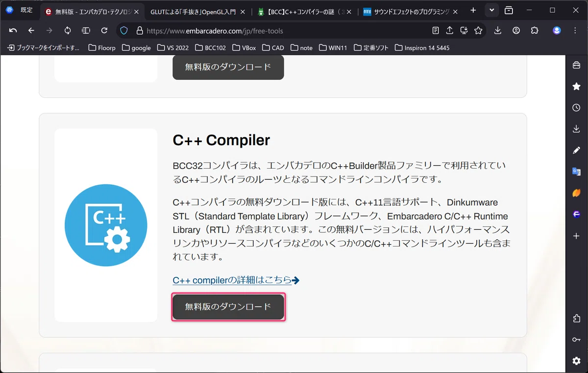Go back to the previous page
The width and height of the screenshot is (588, 373).
31,30
